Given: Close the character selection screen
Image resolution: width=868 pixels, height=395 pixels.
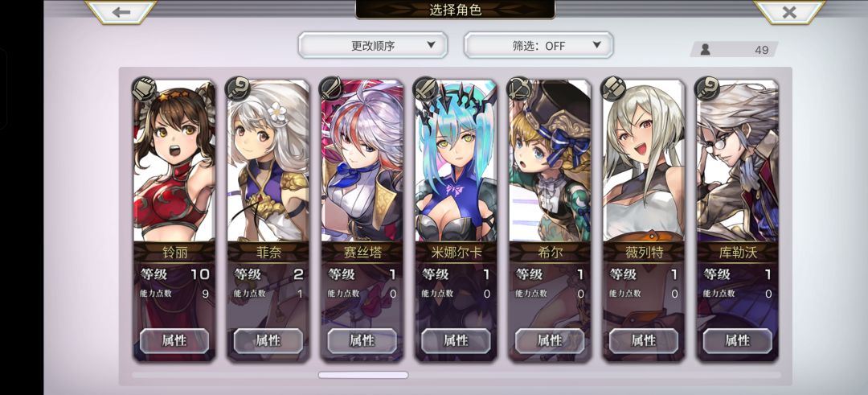Looking at the screenshot, I should pos(789,11).
